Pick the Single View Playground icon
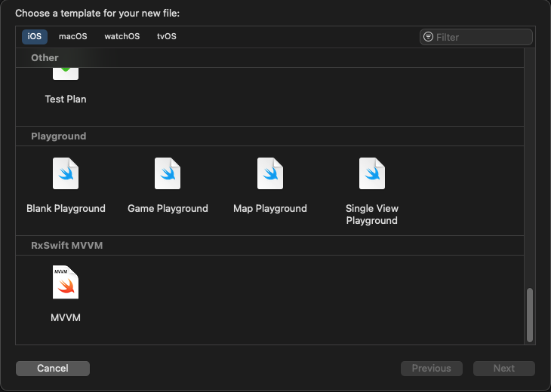The image size is (551, 392). [x=372, y=173]
